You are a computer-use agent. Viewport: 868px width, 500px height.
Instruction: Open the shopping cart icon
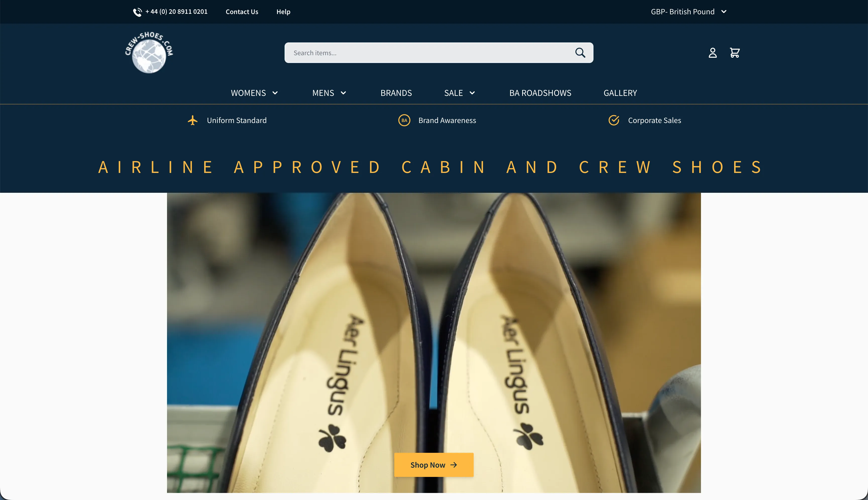pos(734,52)
